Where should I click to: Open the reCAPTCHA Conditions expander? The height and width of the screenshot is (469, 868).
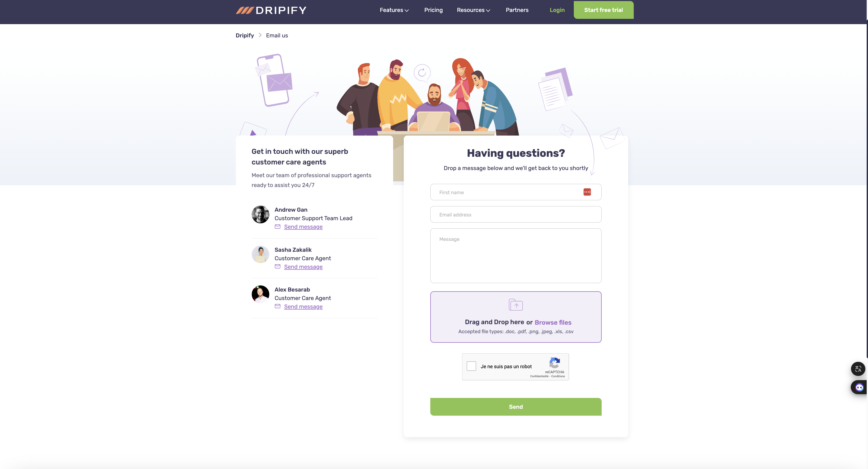click(558, 376)
